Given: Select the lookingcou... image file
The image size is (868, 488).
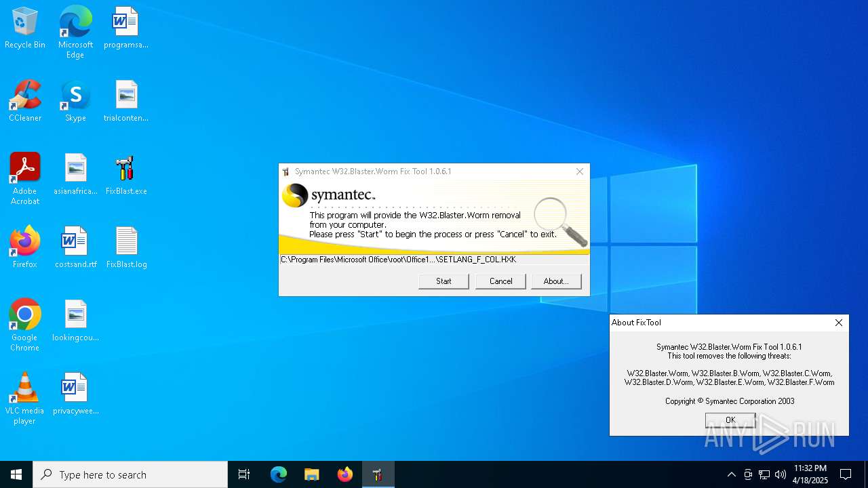Looking at the screenshot, I should 75,321.
